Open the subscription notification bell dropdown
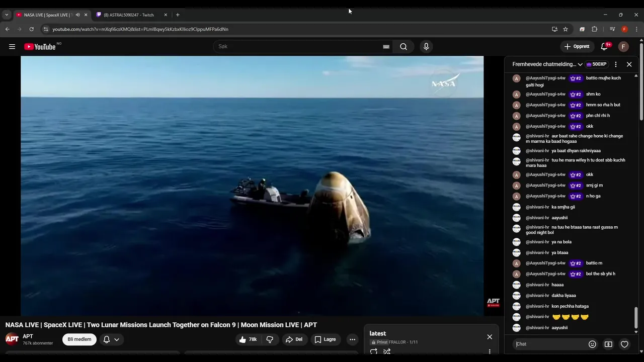This screenshot has height=362, width=644. (x=112, y=339)
